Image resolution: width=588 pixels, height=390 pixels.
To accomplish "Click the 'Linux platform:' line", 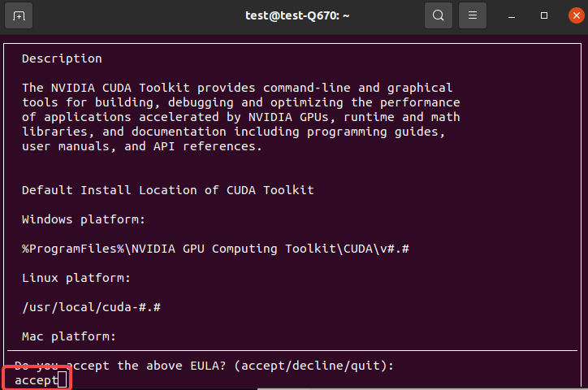I will [x=76, y=278].
